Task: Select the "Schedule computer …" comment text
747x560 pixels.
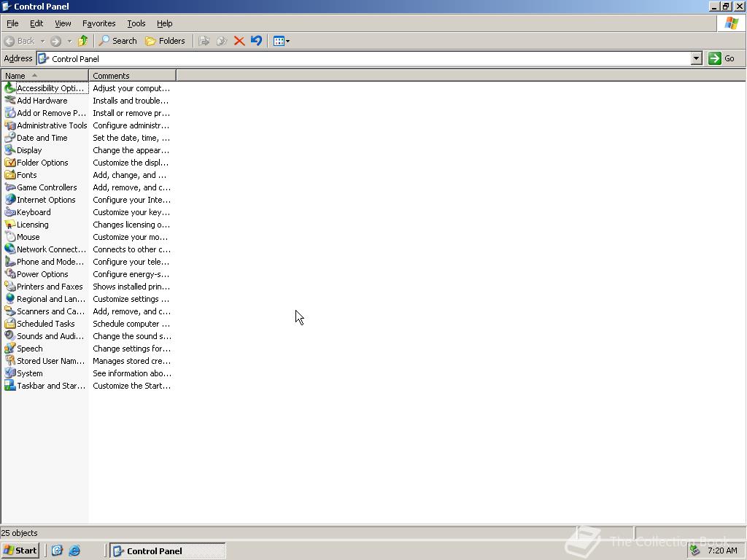Action: [131, 323]
